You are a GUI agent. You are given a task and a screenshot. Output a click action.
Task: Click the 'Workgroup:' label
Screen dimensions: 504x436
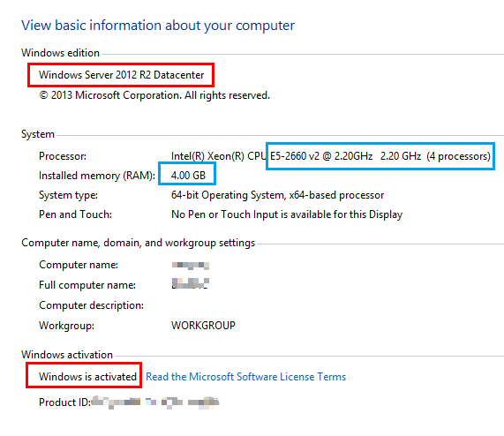[x=66, y=326]
